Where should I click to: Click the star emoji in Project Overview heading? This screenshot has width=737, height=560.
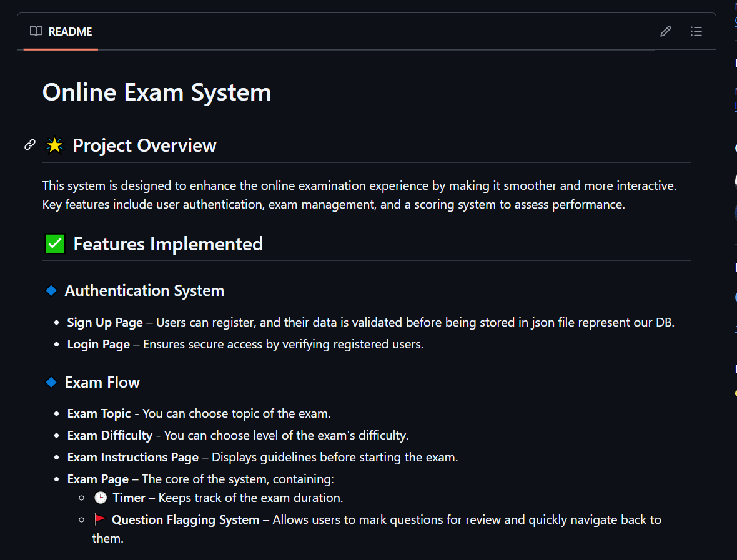[54, 145]
